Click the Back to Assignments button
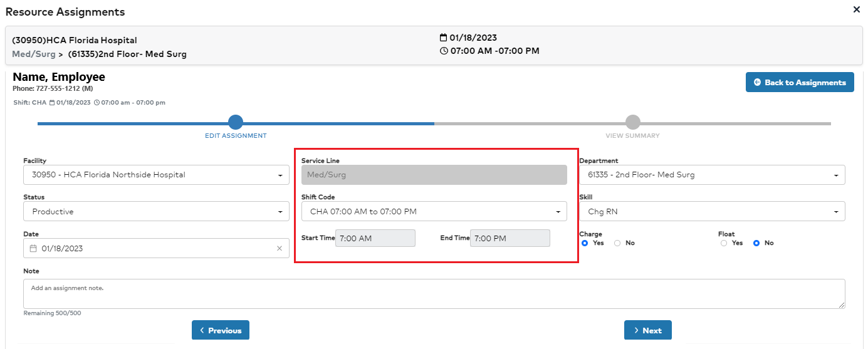Viewport: 868px width, 349px height. [800, 82]
